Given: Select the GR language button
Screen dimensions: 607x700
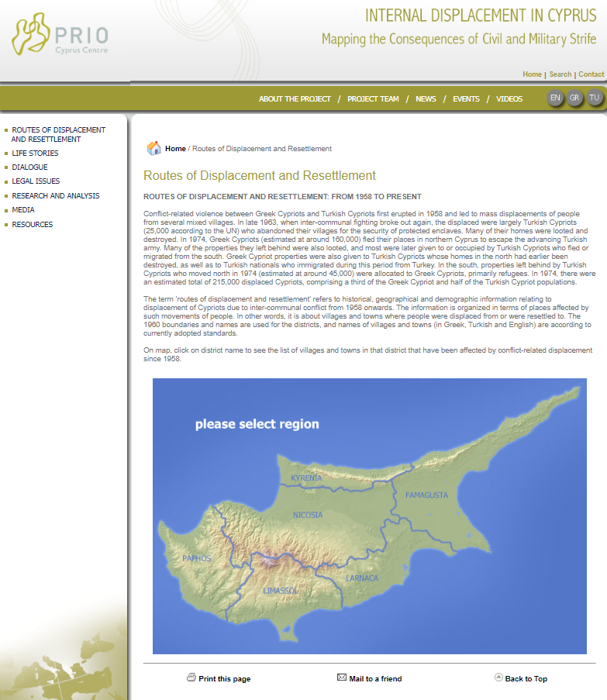Looking at the screenshot, I should (x=574, y=98).
